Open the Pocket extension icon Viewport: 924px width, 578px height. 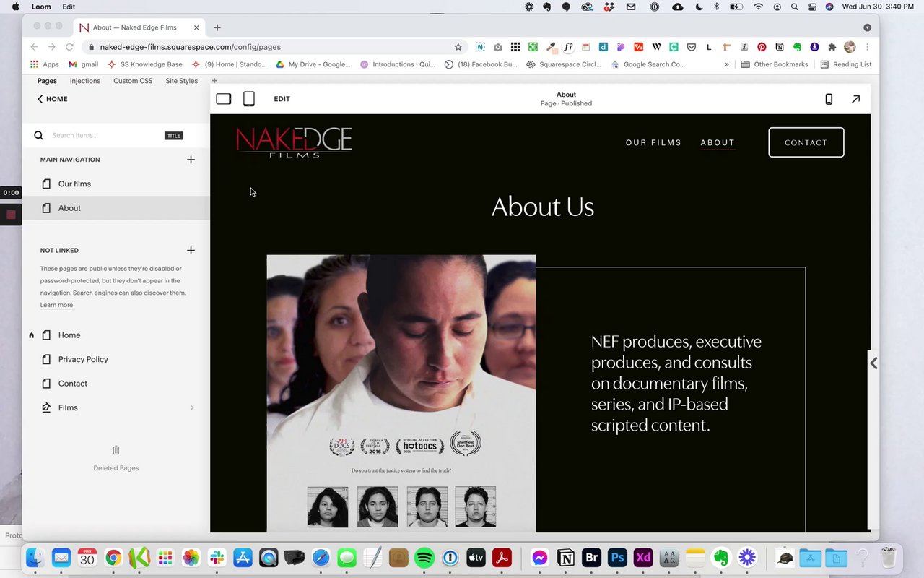click(691, 47)
